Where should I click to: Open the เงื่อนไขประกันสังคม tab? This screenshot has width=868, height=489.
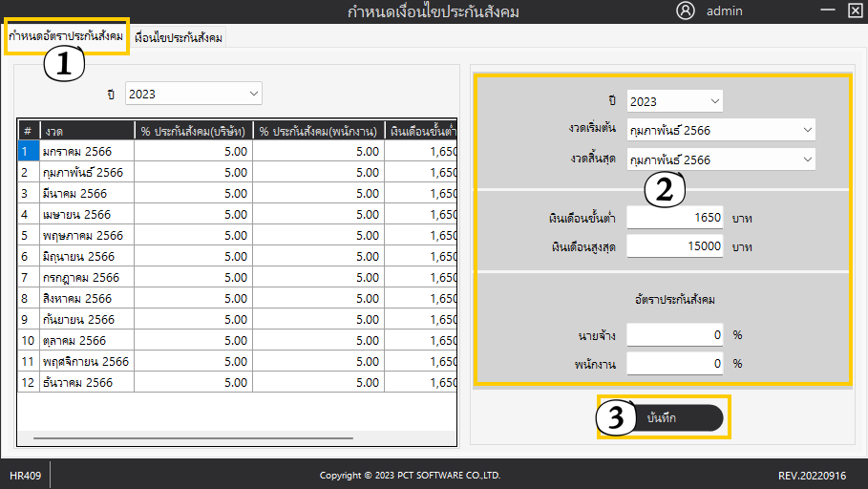tap(180, 37)
